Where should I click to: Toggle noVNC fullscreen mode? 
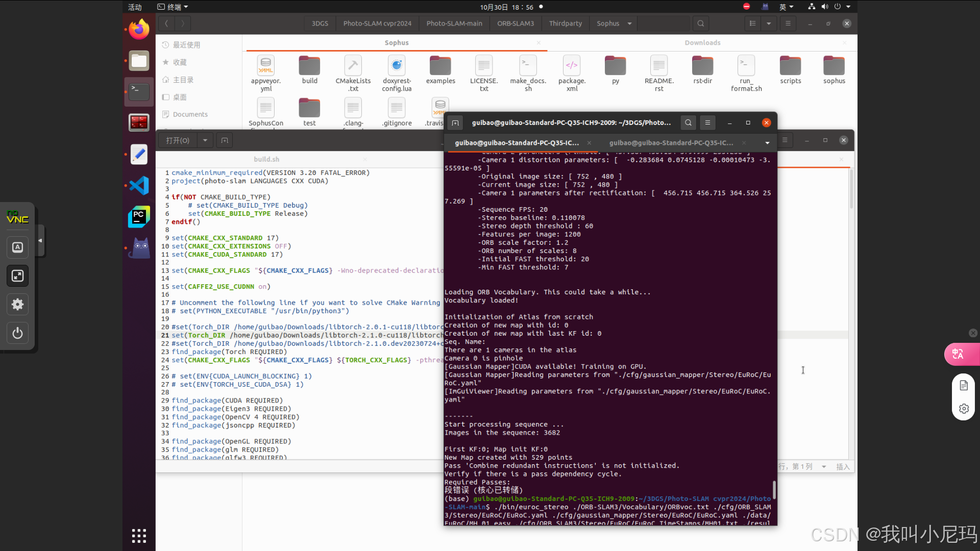[x=18, y=276]
